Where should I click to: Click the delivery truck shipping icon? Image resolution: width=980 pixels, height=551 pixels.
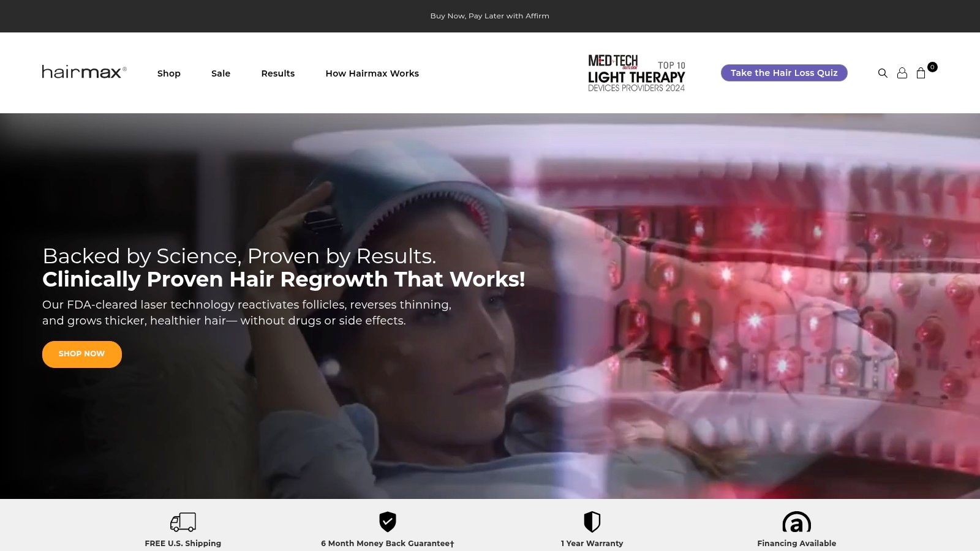point(183,522)
